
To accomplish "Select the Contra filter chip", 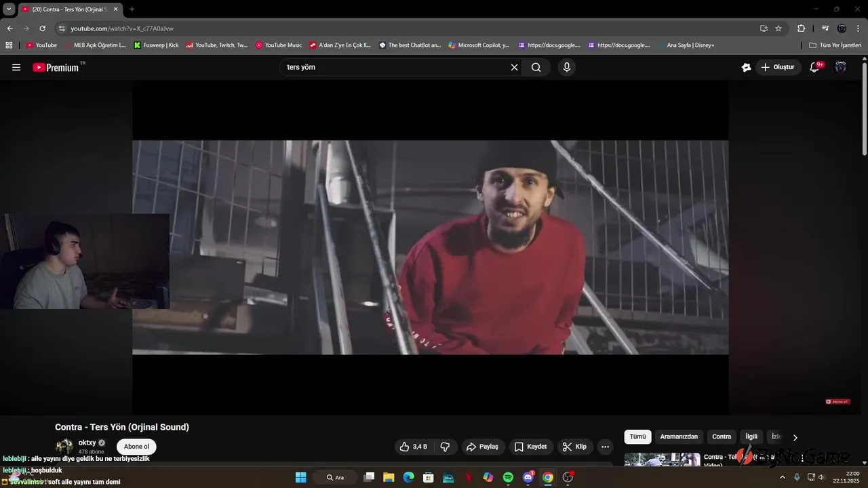I will [x=722, y=436].
